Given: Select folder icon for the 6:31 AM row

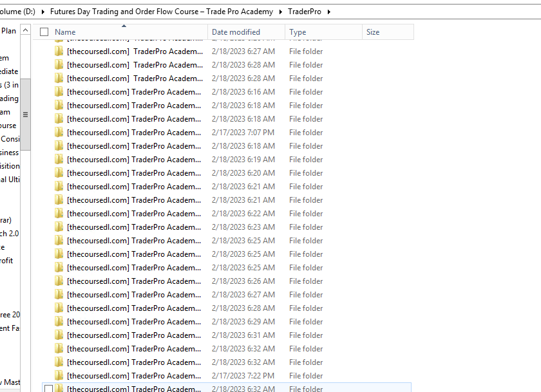Looking at the screenshot, I should (59, 335).
